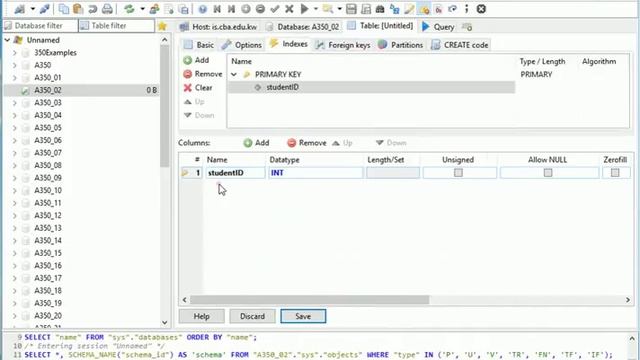Click the vertical dots icon in toolbar
Image resolution: width=640 pixels, height=360 pixels.
(466, 9)
